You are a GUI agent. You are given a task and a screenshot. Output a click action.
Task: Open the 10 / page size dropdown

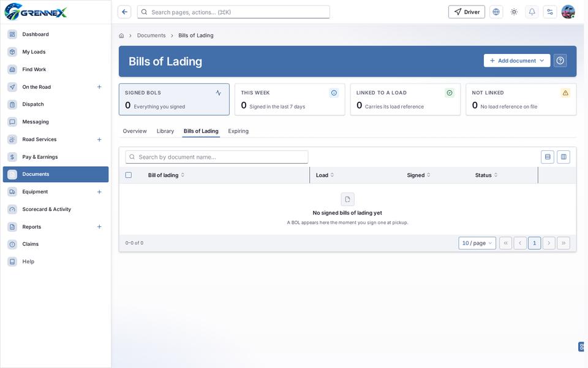point(477,243)
